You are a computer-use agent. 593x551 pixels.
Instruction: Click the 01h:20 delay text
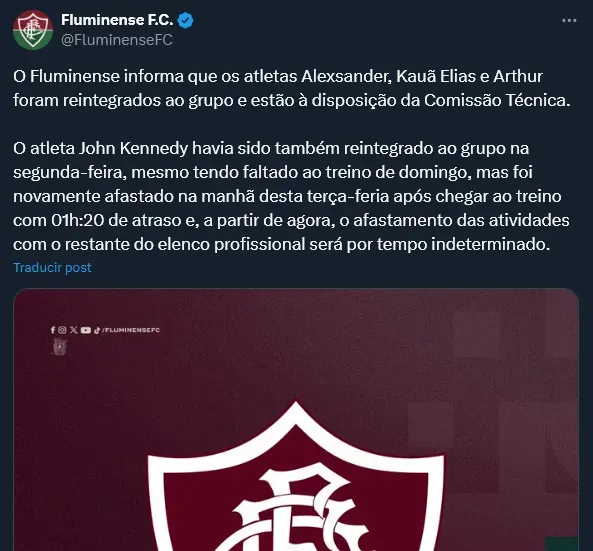[x=78, y=220]
